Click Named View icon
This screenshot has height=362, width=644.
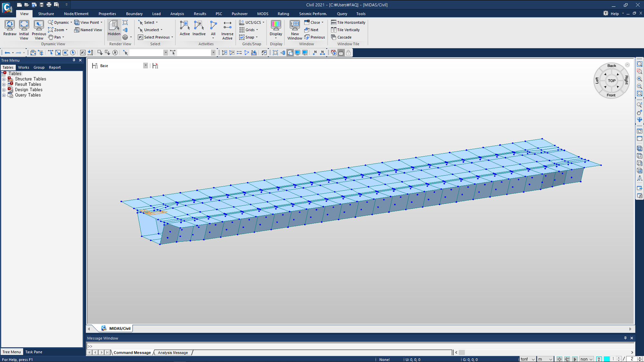[88, 30]
